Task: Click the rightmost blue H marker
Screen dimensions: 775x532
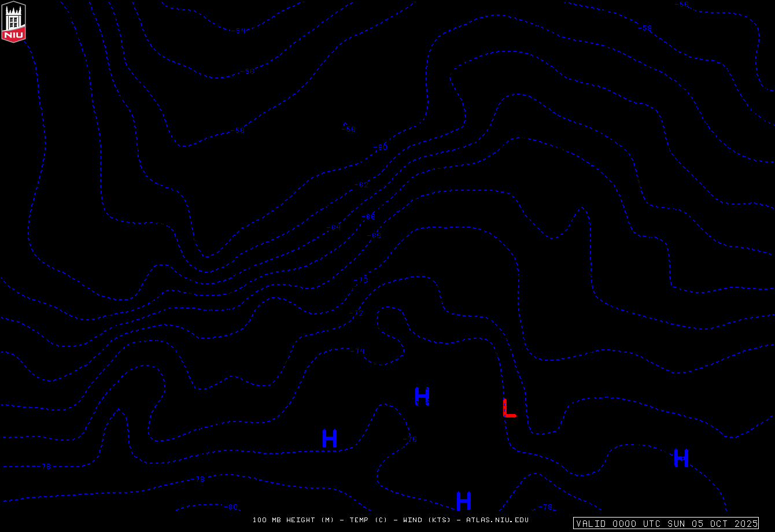Action: tap(681, 458)
